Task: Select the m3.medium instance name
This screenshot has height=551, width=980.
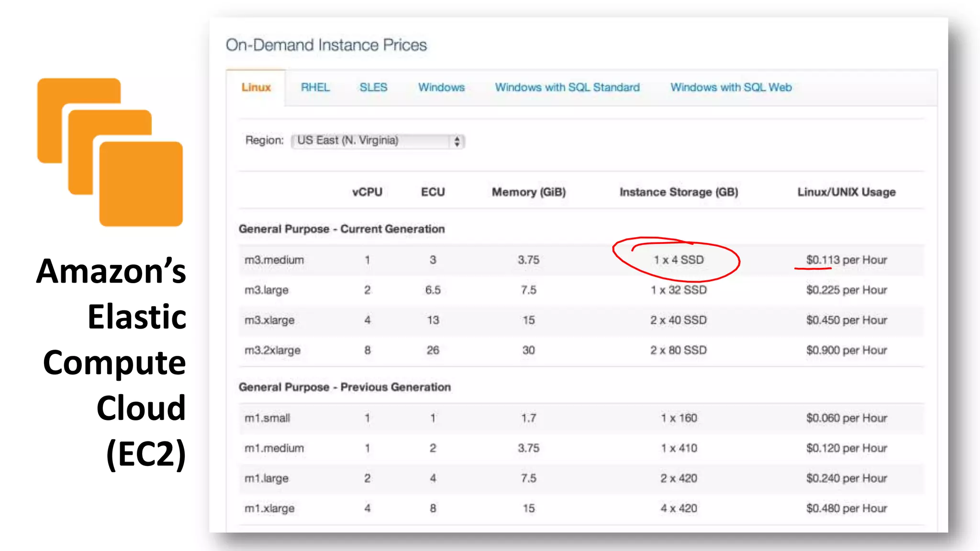Action: (x=274, y=260)
